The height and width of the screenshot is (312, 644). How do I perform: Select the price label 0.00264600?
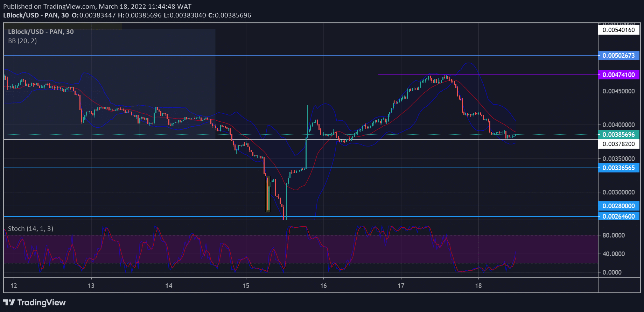[619, 217]
